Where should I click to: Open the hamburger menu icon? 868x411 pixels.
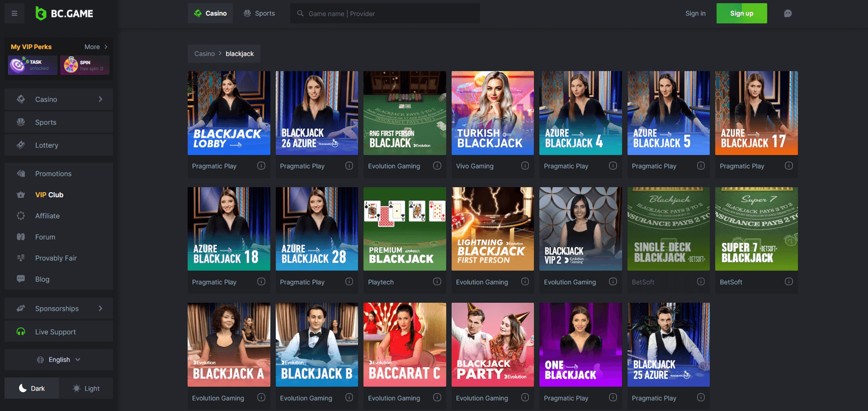tap(15, 13)
